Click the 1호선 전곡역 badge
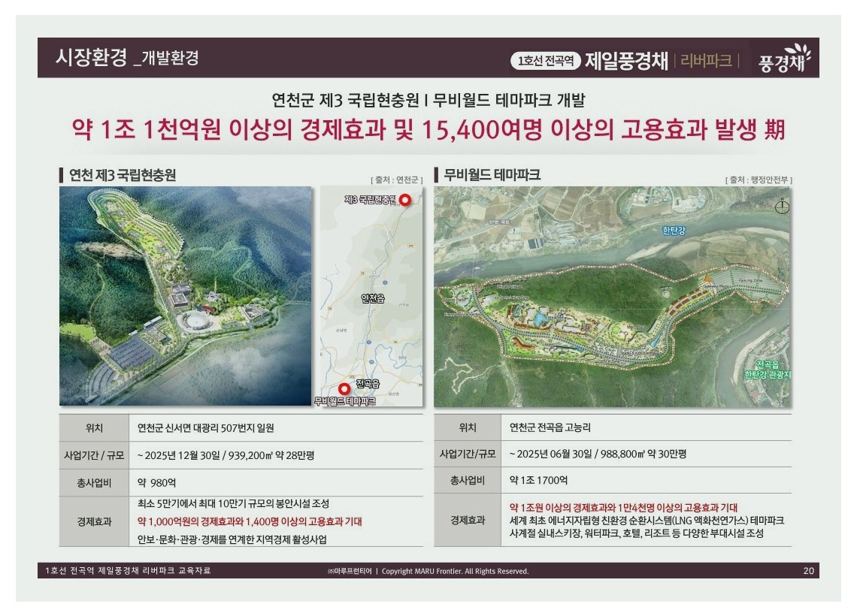Image resolution: width=857 pixels, height=616 pixels. (x=546, y=61)
